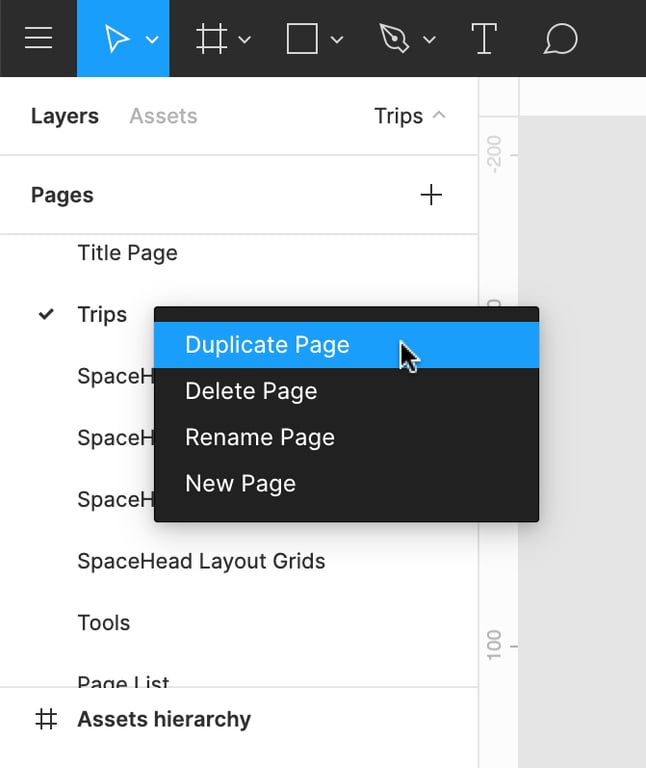Click the frame icon beside Assets hierarchy
The image size is (646, 768).
coord(46,719)
